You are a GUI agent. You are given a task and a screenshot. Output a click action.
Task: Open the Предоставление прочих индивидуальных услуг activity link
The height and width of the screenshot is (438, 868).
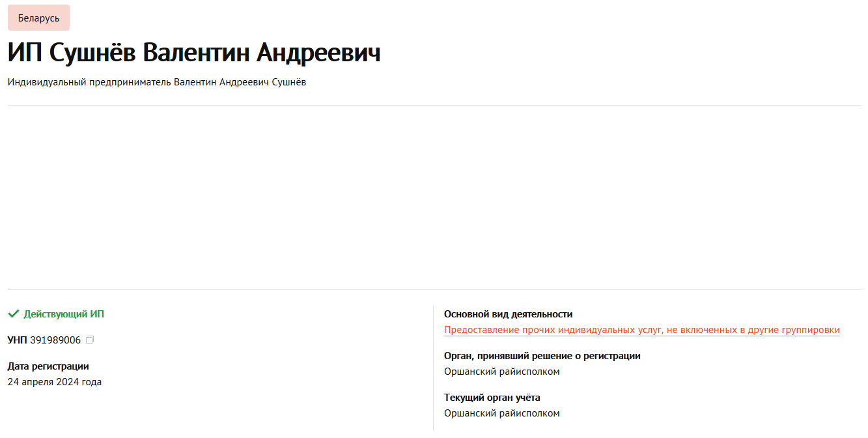[641, 329]
